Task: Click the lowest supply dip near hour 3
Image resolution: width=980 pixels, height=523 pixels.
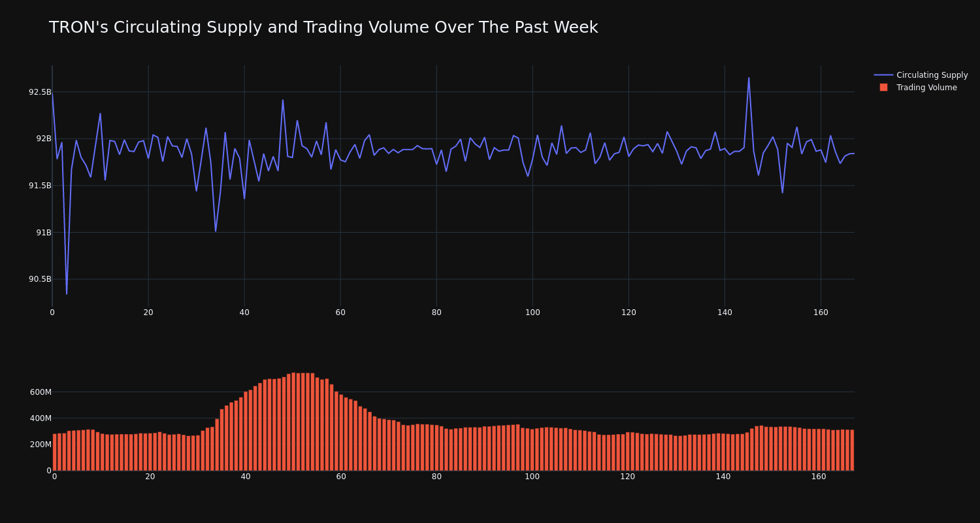Action: click(67, 294)
